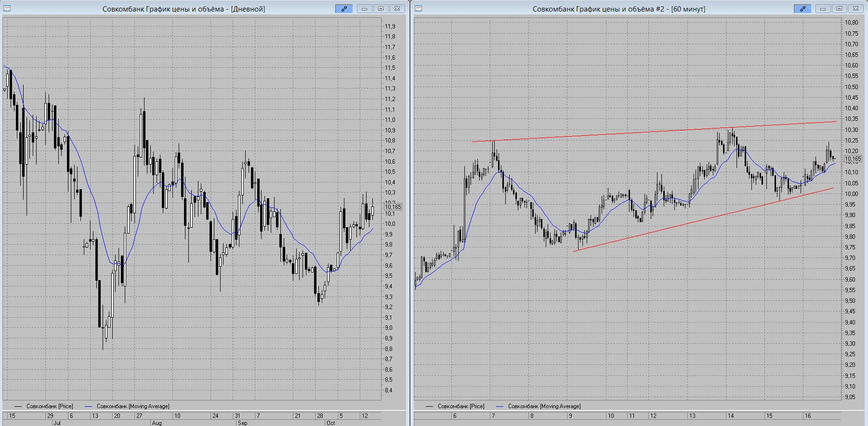The image size is (868, 426).
Task: Click the '9' date label on the 60-minute time axis
Action: pyautogui.click(x=570, y=416)
